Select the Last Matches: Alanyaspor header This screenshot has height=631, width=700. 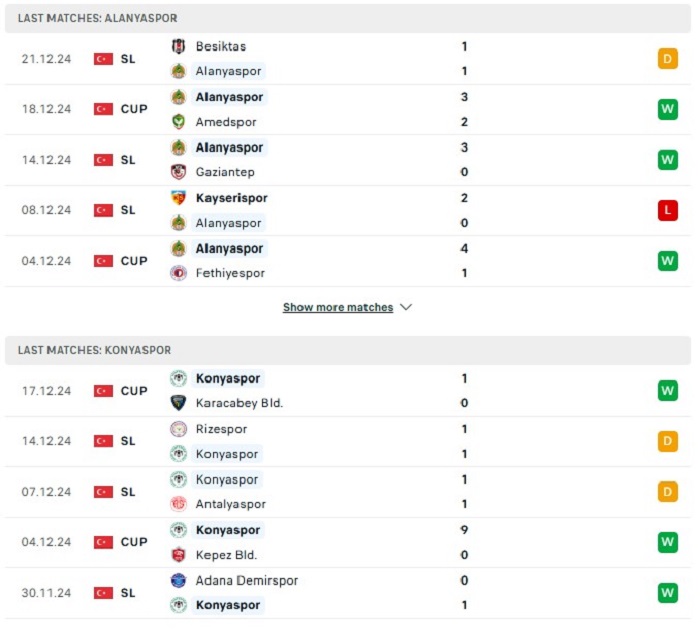tap(348, 18)
